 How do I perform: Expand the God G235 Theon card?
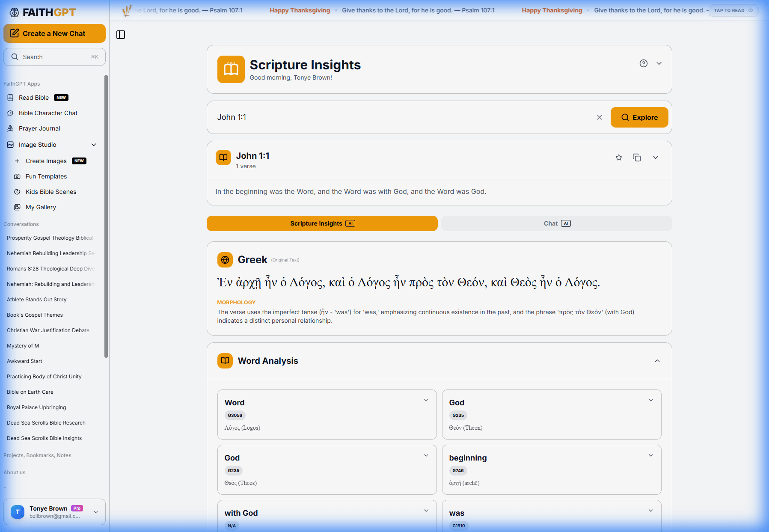click(x=651, y=400)
